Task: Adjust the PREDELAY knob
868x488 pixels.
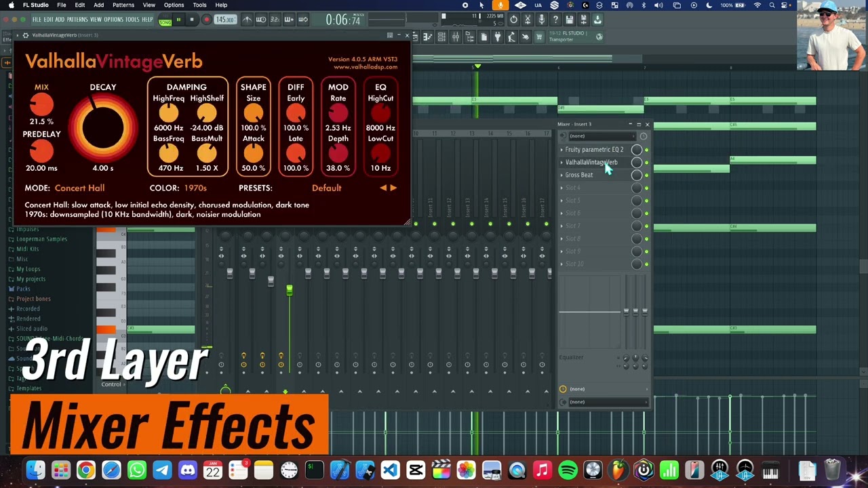Action: pyautogui.click(x=41, y=151)
